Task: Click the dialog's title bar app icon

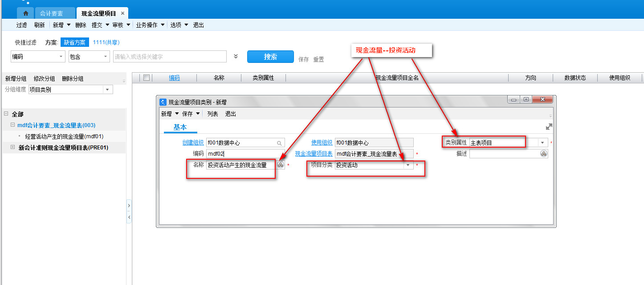Action: pos(163,102)
